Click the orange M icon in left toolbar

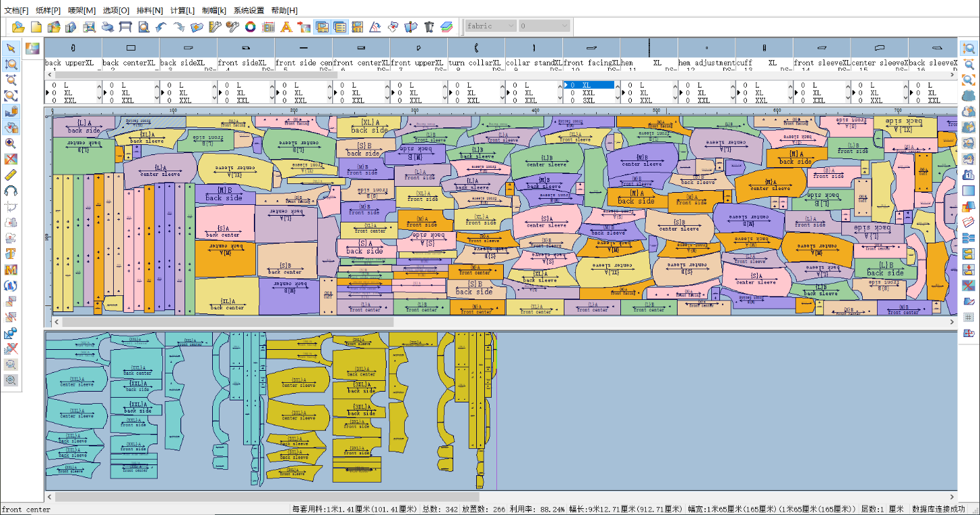click(x=11, y=269)
